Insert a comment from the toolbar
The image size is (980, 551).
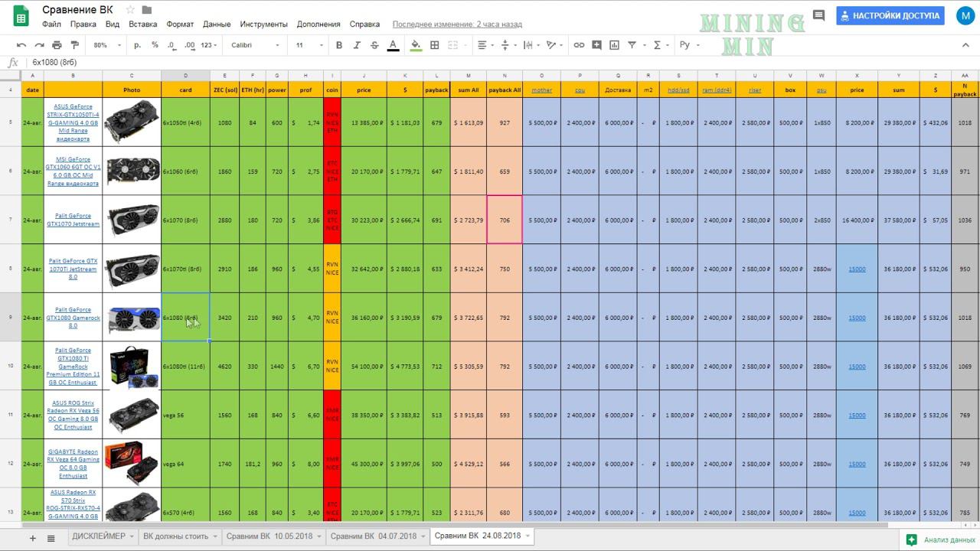(596, 45)
